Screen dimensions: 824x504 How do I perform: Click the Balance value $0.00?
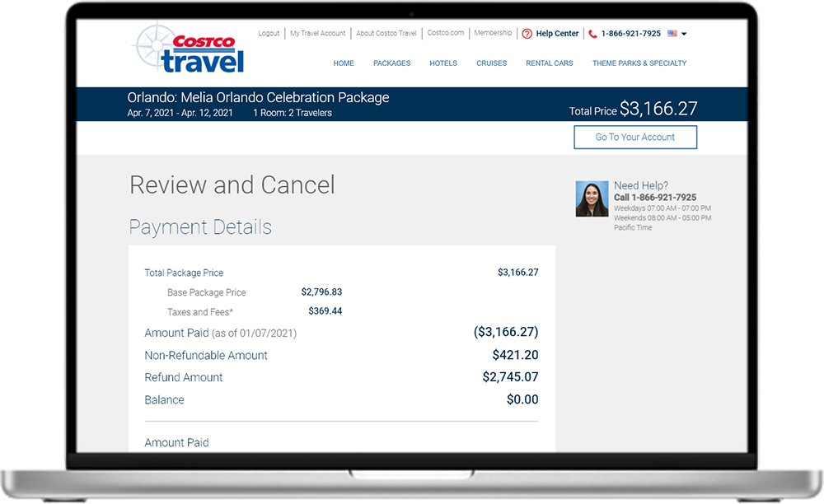coord(522,399)
